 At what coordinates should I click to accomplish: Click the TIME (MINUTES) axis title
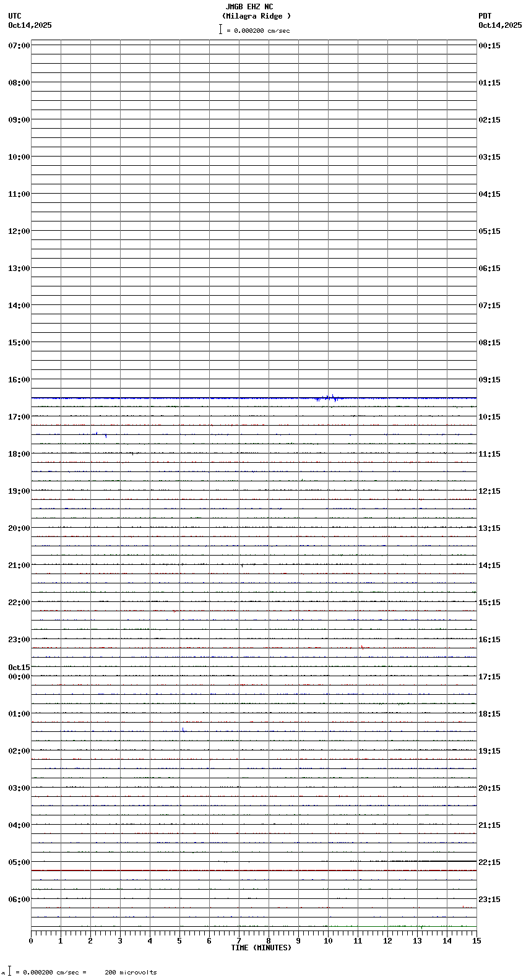tap(261, 948)
